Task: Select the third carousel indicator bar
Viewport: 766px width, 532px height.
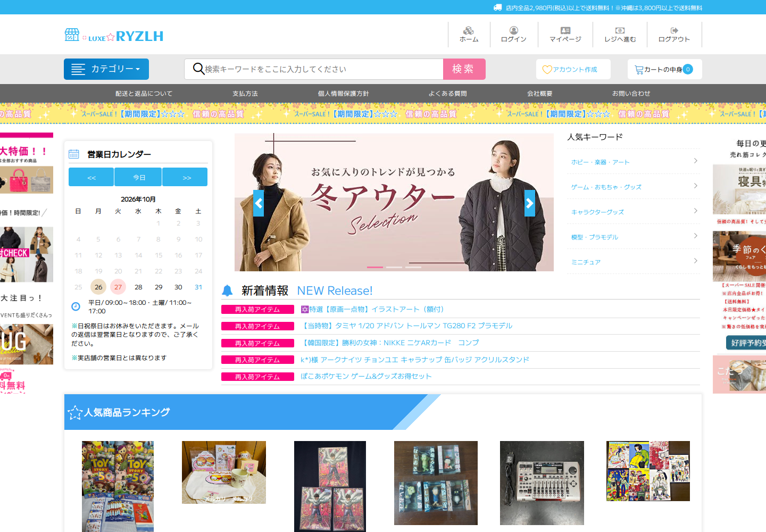Action: tap(414, 267)
